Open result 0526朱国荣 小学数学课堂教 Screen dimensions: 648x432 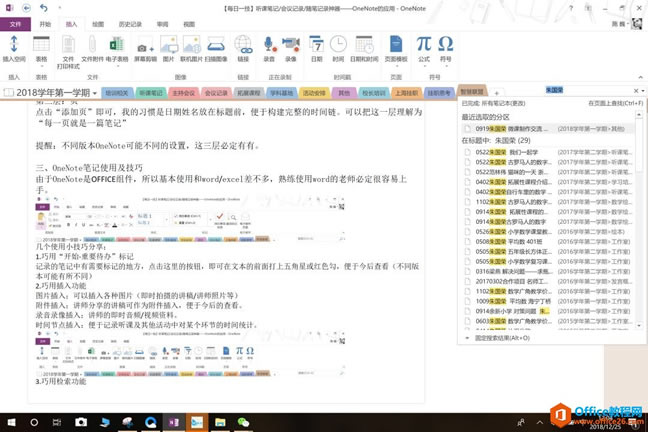click(548, 232)
